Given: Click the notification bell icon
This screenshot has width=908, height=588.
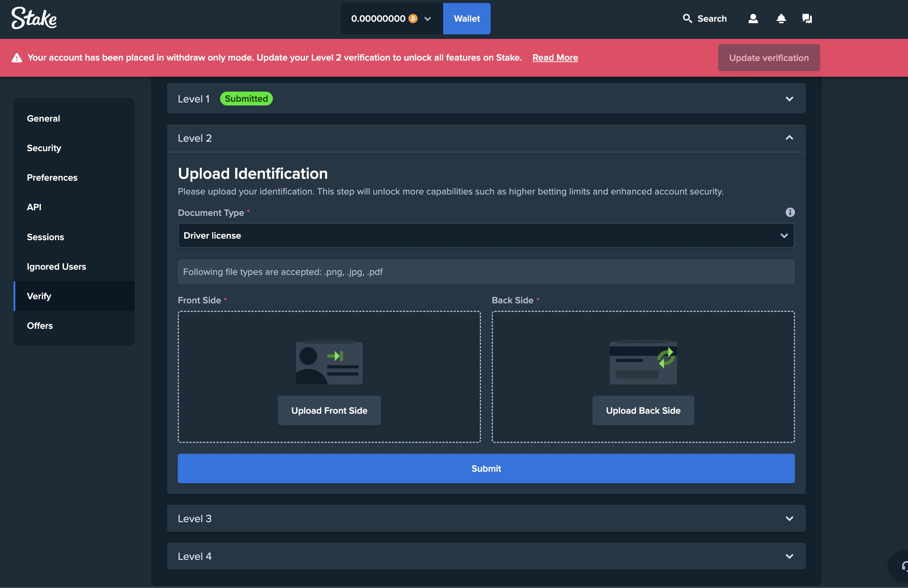Looking at the screenshot, I should (x=781, y=18).
